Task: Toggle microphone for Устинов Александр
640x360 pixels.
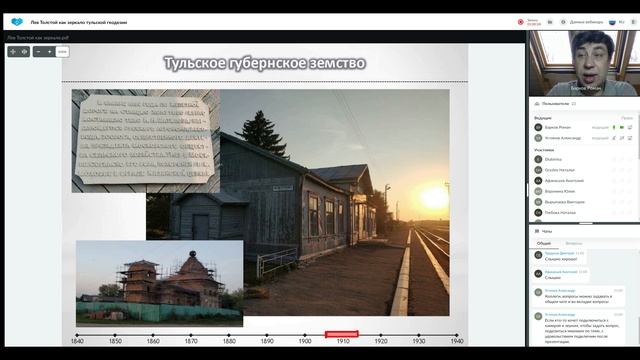Action: (613, 138)
